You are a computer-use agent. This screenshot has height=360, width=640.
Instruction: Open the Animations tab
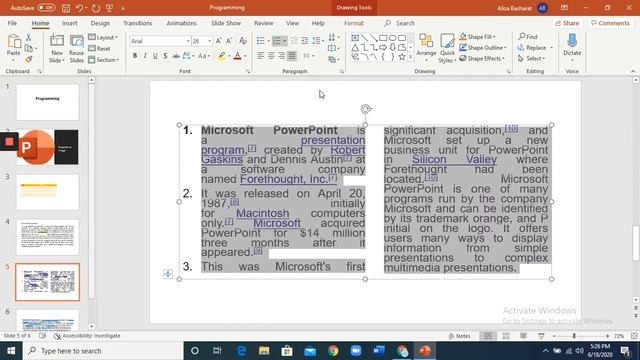pyautogui.click(x=181, y=23)
